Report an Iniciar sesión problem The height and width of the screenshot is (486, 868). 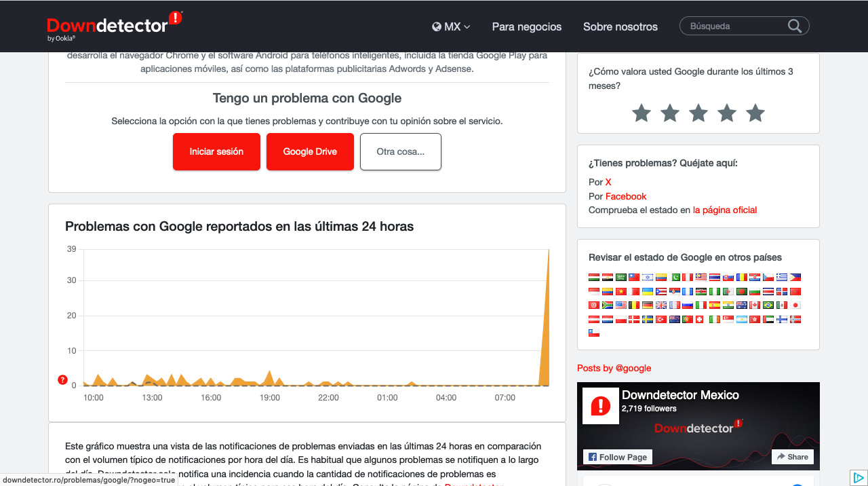click(x=216, y=151)
